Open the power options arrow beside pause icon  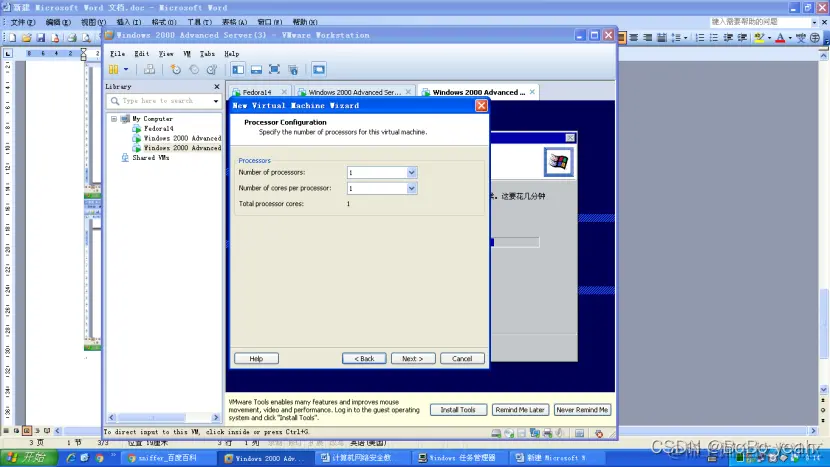[126, 69]
